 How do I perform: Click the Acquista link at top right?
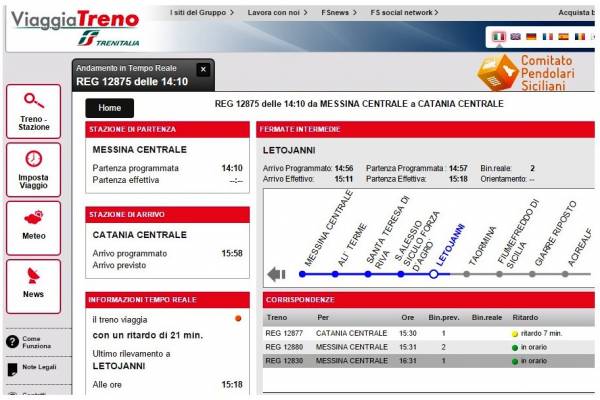coord(577,13)
